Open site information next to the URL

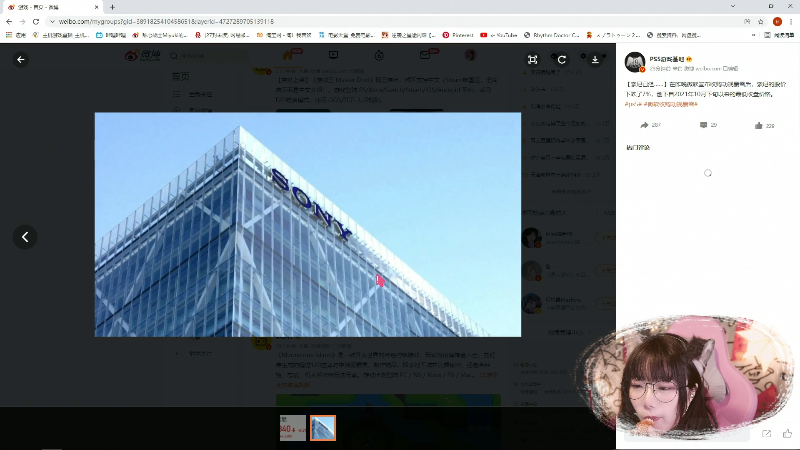pos(52,21)
